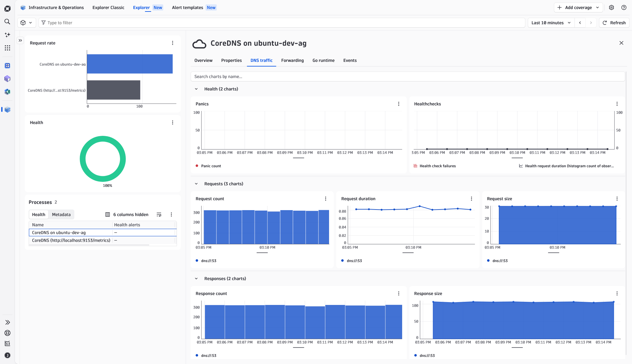This screenshot has width=632, height=364.
Task: Toggle Panic count legend series
Action: pyautogui.click(x=208, y=166)
